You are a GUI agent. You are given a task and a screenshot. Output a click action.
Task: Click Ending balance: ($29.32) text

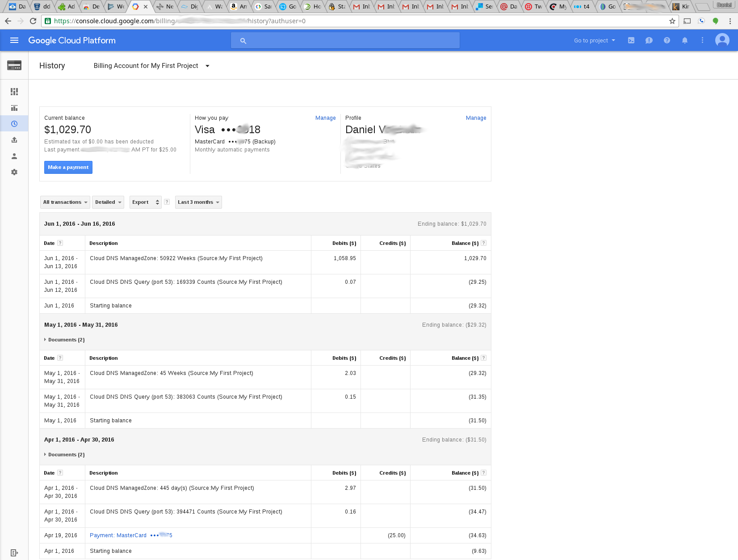[x=454, y=325]
